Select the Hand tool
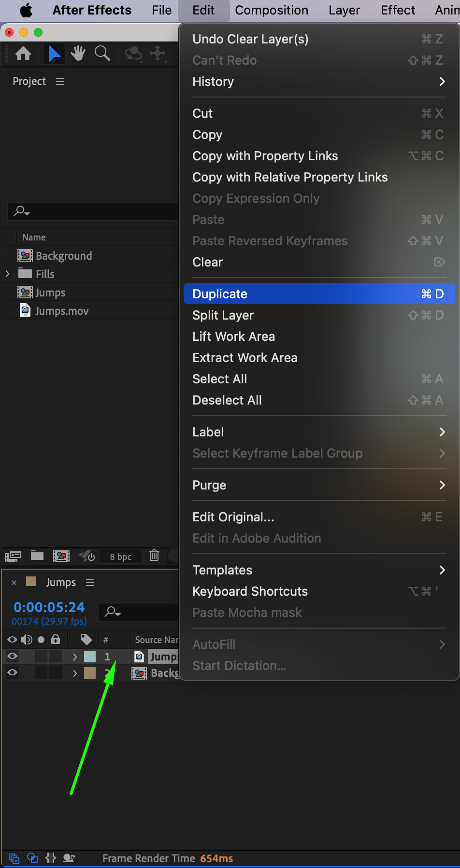460x868 pixels. (x=78, y=54)
